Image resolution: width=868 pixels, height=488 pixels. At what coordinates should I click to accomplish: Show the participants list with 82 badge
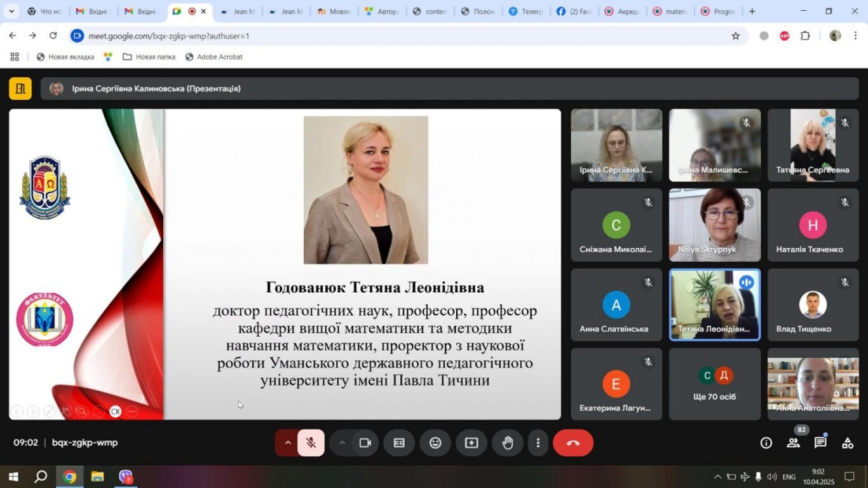[794, 443]
